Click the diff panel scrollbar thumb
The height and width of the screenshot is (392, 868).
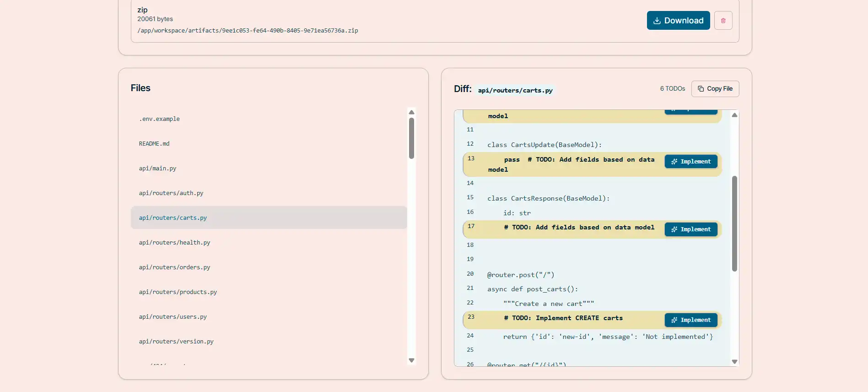tap(734, 223)
